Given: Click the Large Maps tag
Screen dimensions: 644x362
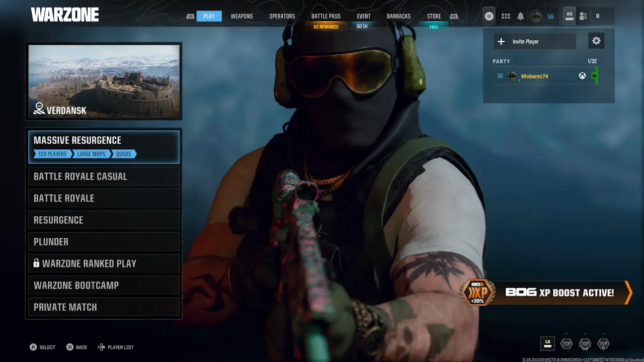Looking at the screenshot, I should [91, 154].
